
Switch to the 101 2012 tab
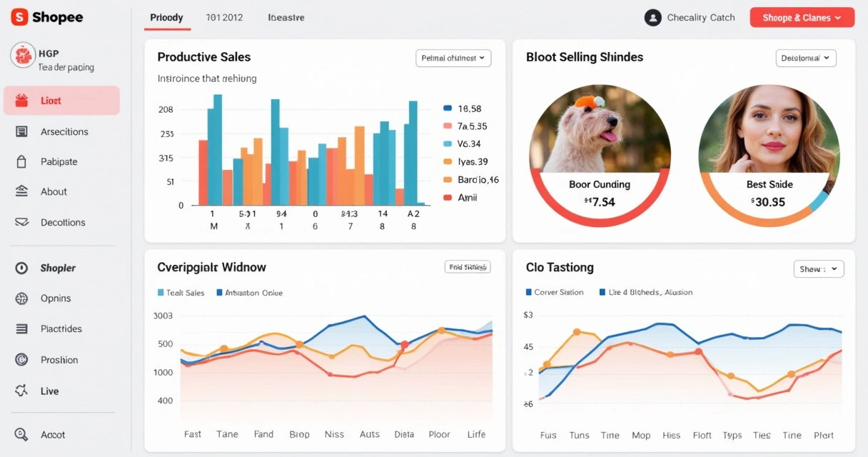[x=224, y=17]
